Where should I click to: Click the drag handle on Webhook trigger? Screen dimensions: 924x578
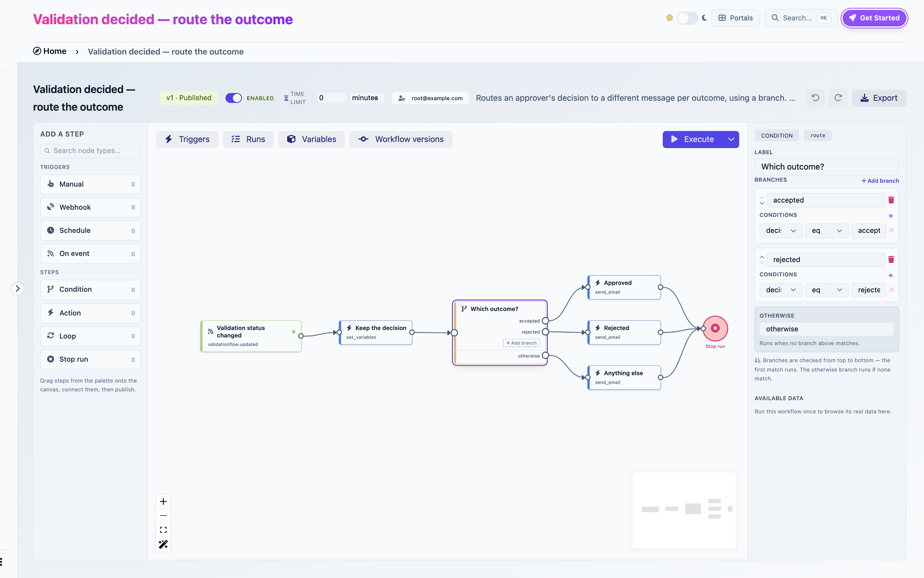(133, 207)
